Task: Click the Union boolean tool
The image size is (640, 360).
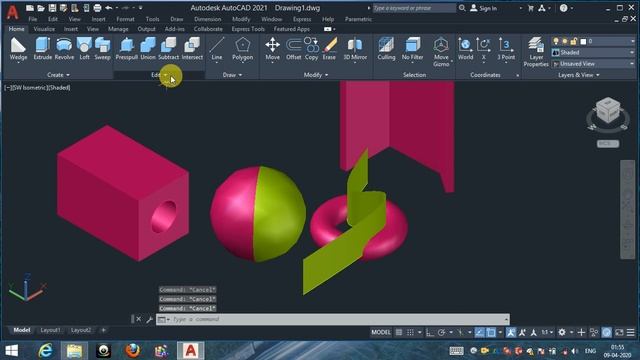Action: tap(148, 49)
